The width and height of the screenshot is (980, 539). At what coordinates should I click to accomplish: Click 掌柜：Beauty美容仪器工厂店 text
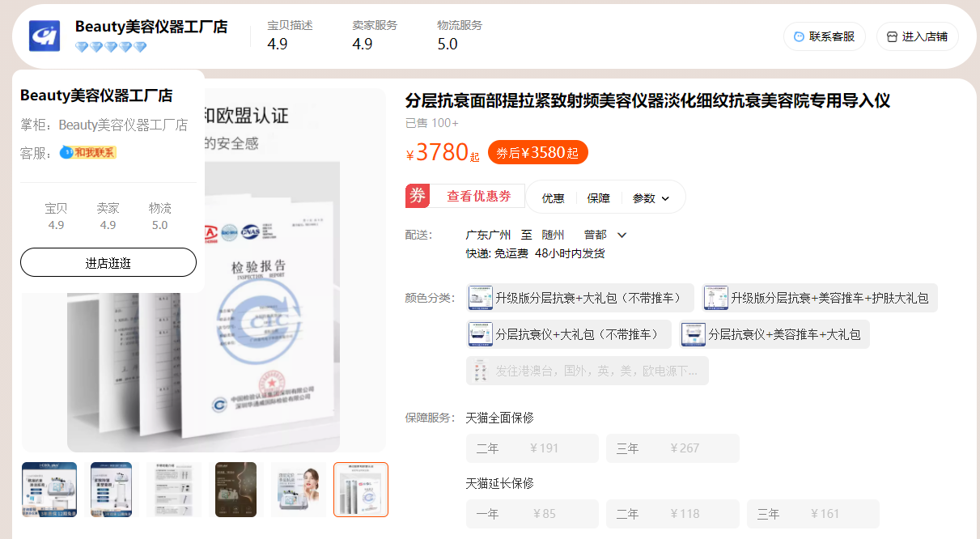tap(104, 125)
